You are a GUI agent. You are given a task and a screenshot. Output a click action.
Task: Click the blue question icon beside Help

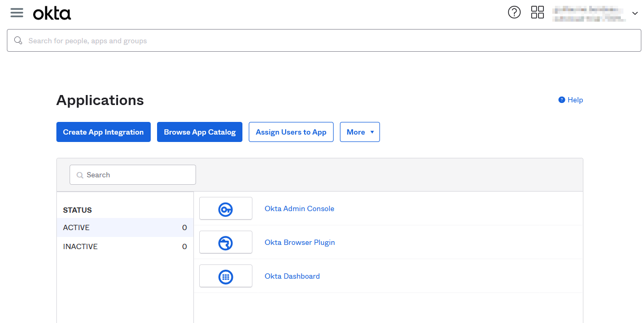coord(561,99)
